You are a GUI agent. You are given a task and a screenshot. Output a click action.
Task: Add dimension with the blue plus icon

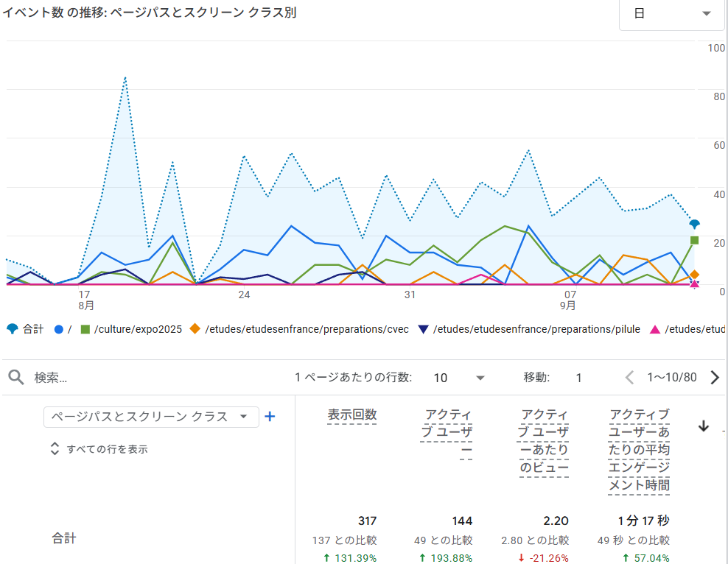coord(270,417)
